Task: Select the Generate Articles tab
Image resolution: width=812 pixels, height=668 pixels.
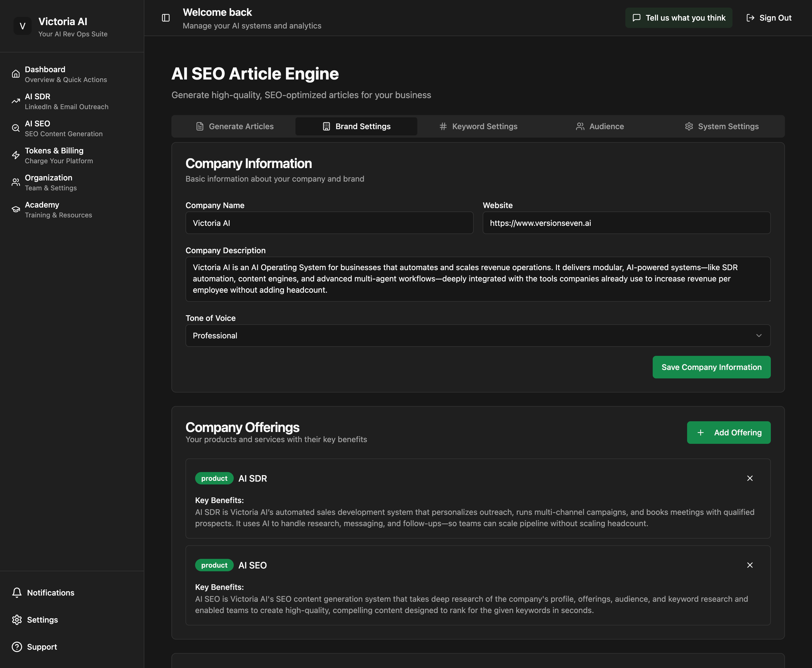Action: pos(235,126)
